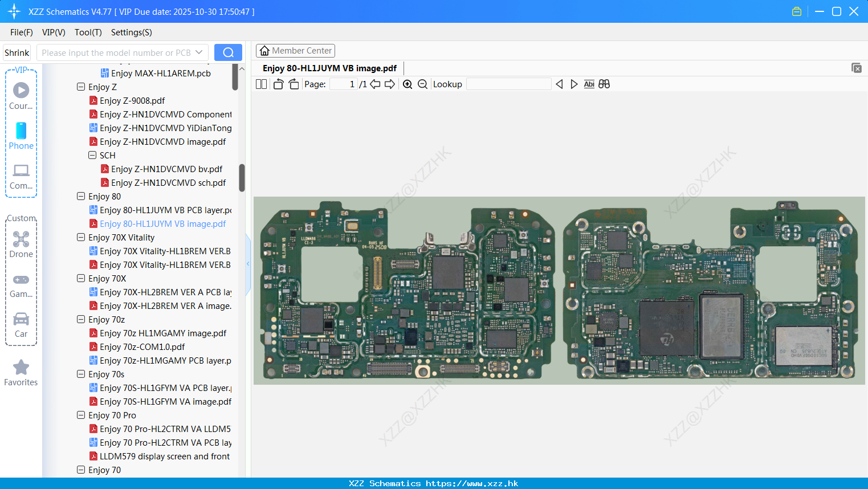
Task: Open LLDM579 display screen and front file
Action: [160, 457]
